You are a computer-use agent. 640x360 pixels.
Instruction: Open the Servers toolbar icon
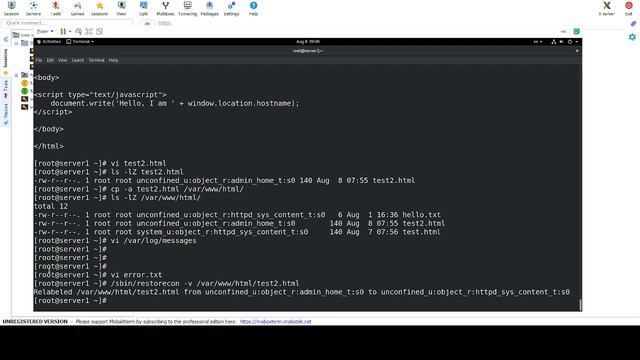click(33, 8)
